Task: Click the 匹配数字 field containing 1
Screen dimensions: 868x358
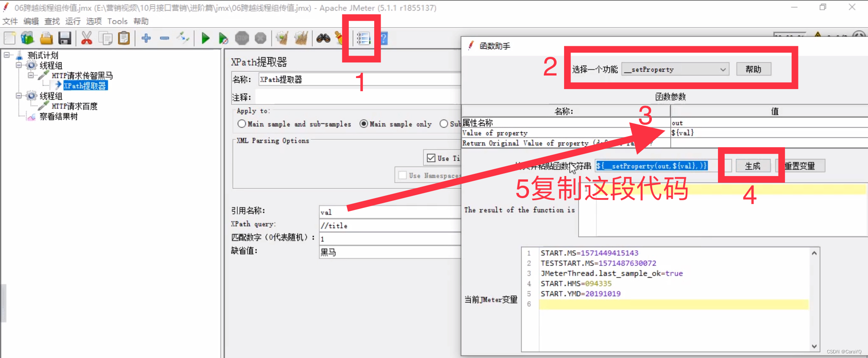Action: coord(390,239)
